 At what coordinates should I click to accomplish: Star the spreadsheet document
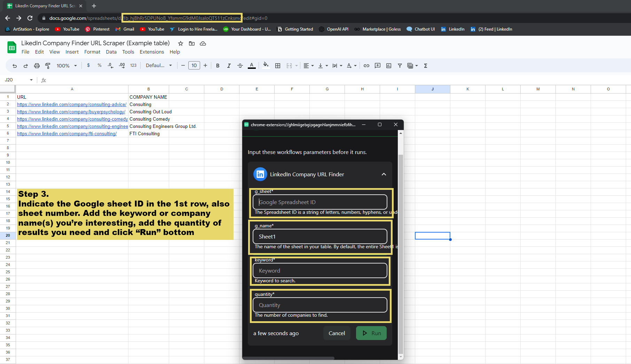tap(181, 43)
